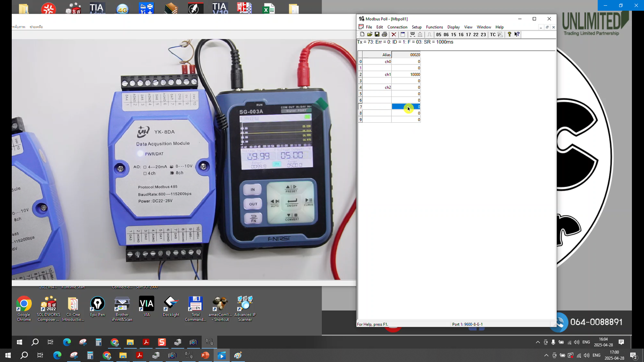
Task: Click Port 1: 9600-8-E-1 status bar
Action: (468, 324)
